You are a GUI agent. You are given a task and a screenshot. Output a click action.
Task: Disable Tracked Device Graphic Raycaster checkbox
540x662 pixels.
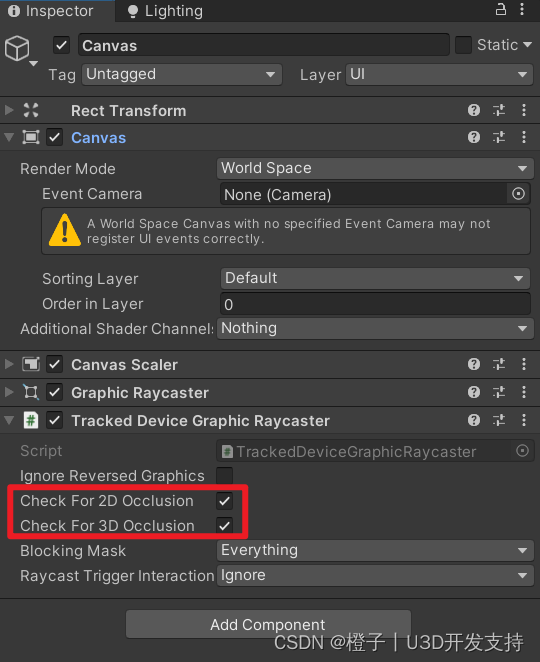[54, 420]
